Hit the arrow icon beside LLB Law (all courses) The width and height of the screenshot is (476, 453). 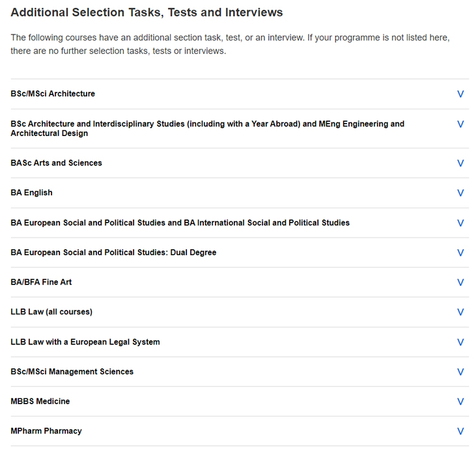pyautogui.click(x=460, y=312)
